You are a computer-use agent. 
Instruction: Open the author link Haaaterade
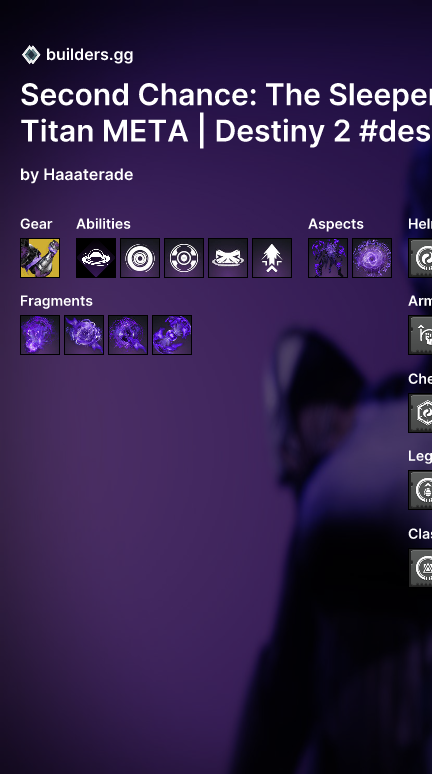point(88,174)
